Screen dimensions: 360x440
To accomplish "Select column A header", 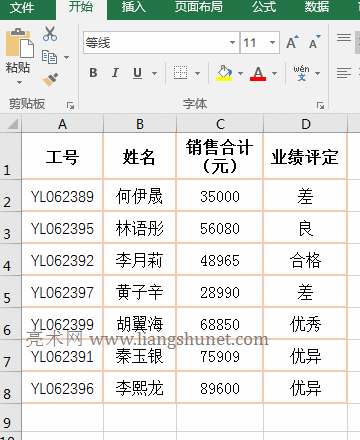I will pos(62,124).
